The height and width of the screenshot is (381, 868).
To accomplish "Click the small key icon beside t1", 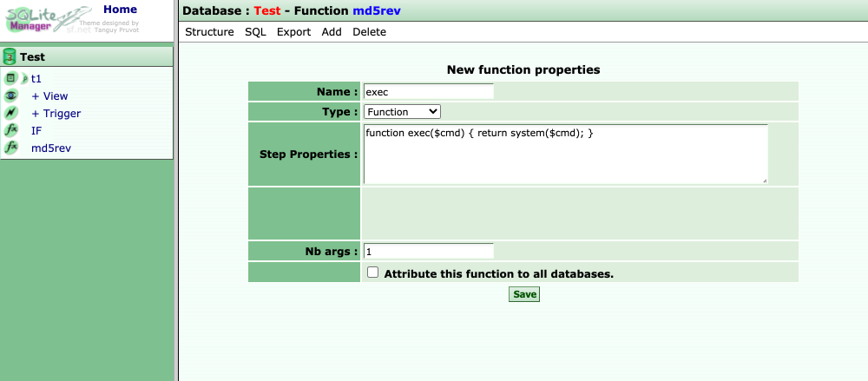I will [x=24, y=79].
